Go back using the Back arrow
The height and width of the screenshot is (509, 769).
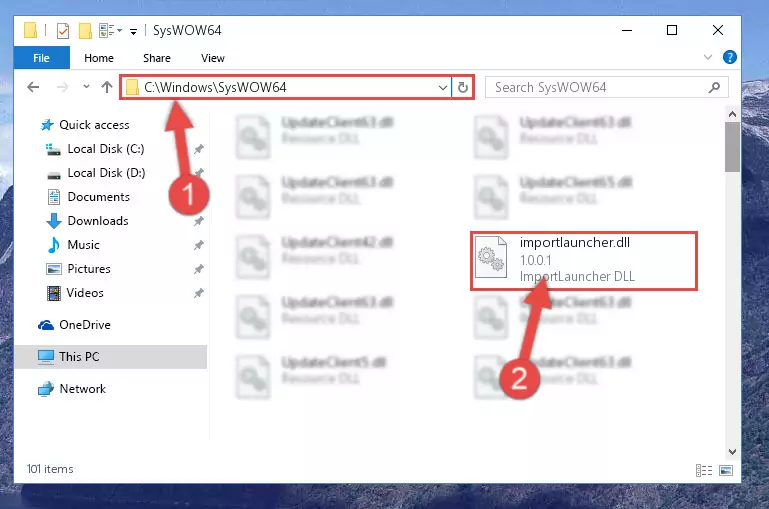[x=33, y=87]
